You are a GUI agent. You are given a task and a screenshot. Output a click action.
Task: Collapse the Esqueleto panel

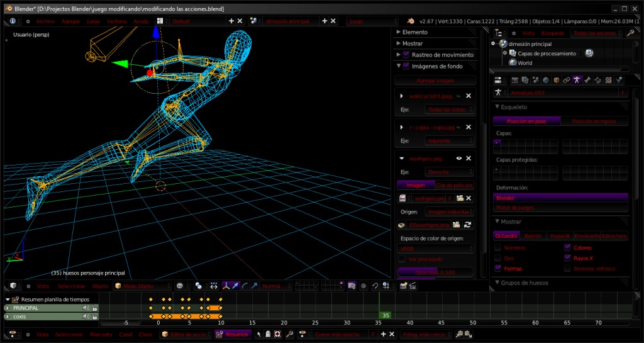point(514,107)
